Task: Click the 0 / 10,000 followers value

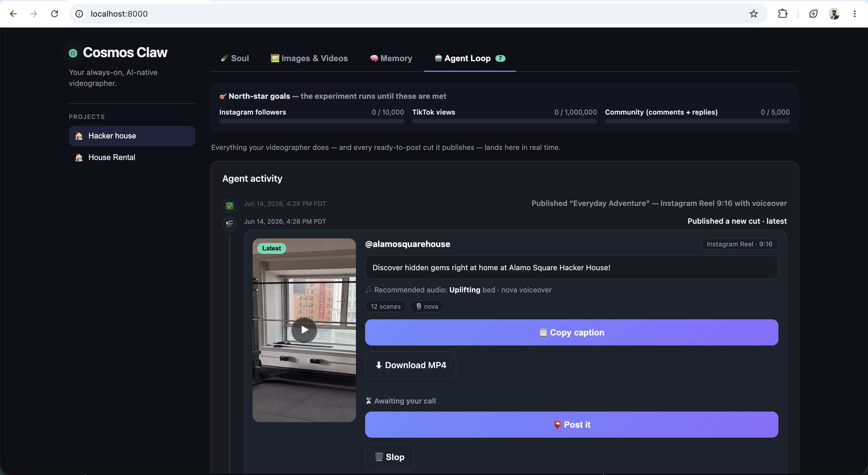Action: pyautogui.click(x=387, y=112)
